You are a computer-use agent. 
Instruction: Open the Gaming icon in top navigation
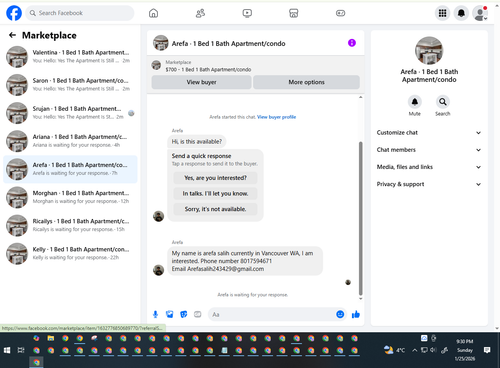(x=340, y=13)
